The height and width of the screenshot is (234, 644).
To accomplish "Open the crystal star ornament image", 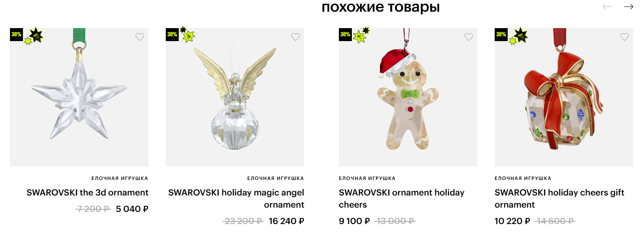I will (x=79, y=97).
